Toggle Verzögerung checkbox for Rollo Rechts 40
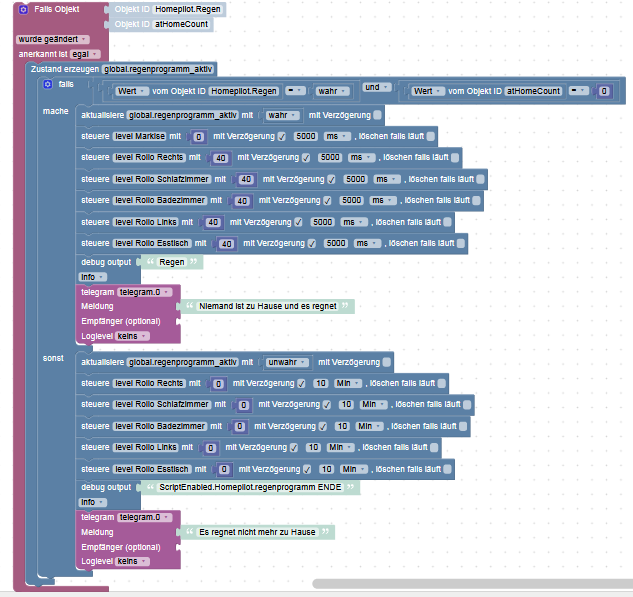Viewport: 633px width, 597px height. pyautogui.click(x=306, y=158)
